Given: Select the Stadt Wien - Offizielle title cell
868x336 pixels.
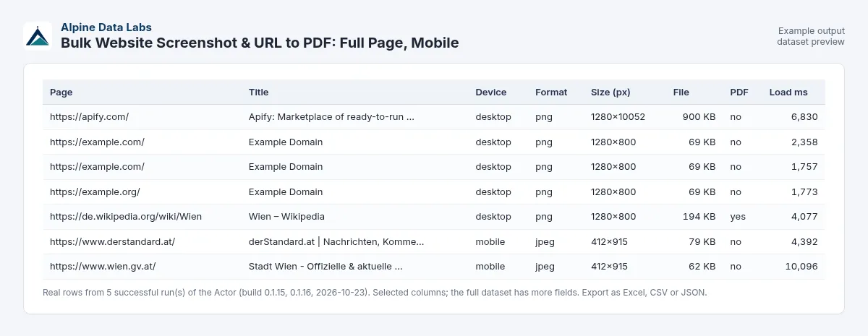Looking at the screenshot, I should coord(325,267).
